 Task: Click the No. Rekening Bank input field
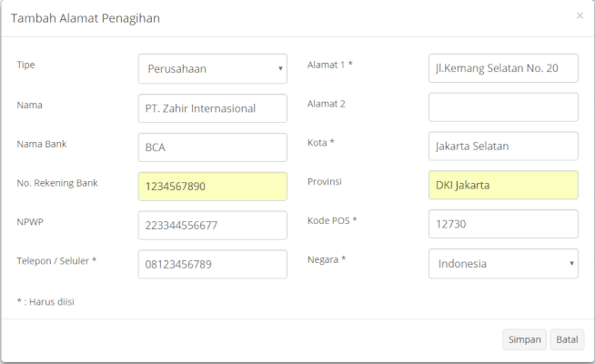point(212,186)
